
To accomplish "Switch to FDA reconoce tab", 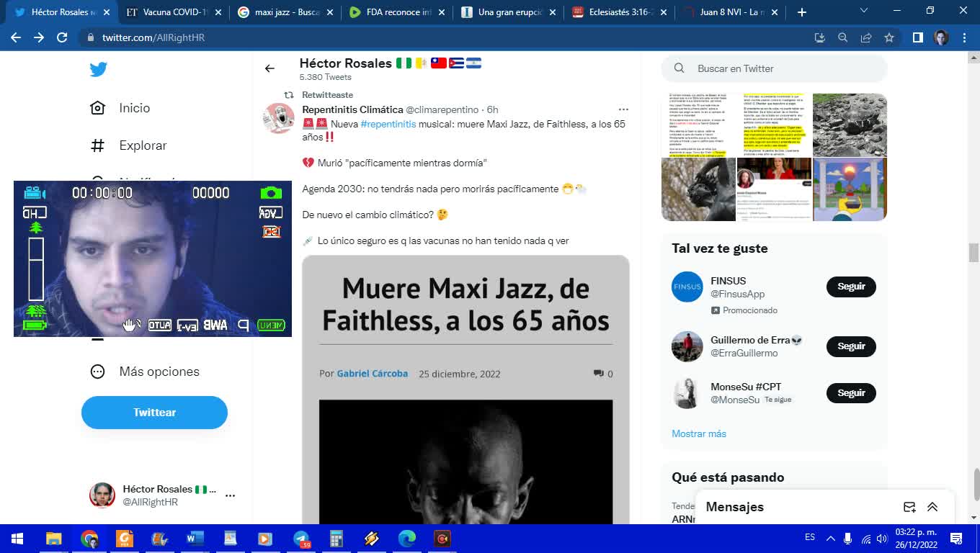I will tap(396, 12).
